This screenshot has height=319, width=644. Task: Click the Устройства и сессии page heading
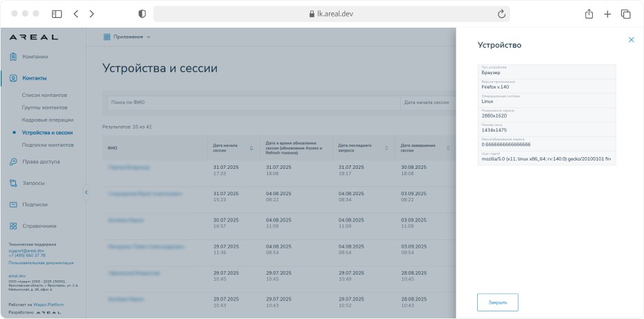[160, 68]
